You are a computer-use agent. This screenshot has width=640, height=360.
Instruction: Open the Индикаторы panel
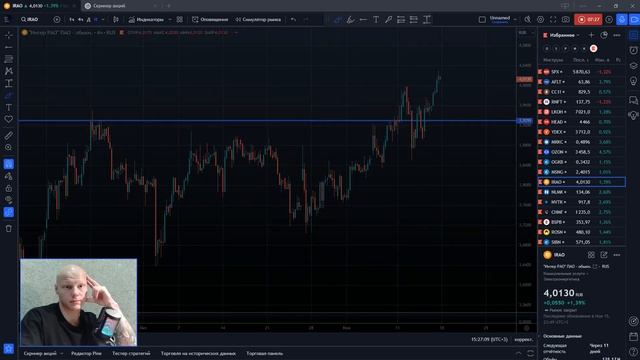pyautogui.click(x=146, y=20)
